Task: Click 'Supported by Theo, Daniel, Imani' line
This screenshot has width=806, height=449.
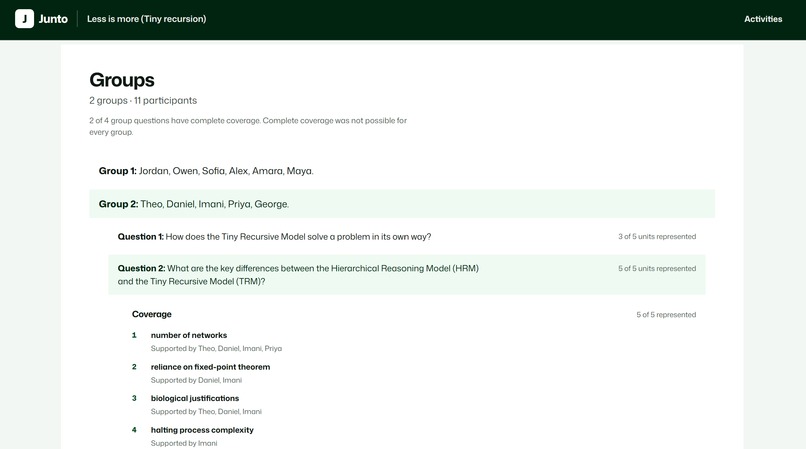Action: (206, 412)
